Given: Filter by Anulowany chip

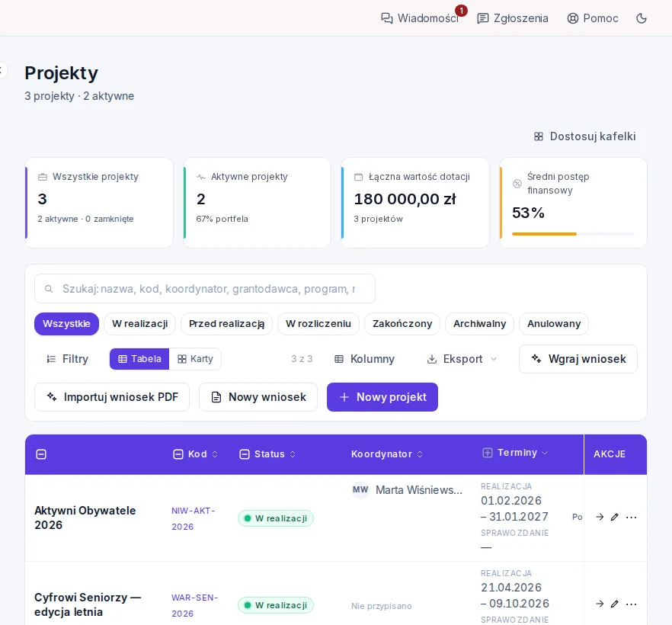Looking at the screenshot, I should pos(554,324).
